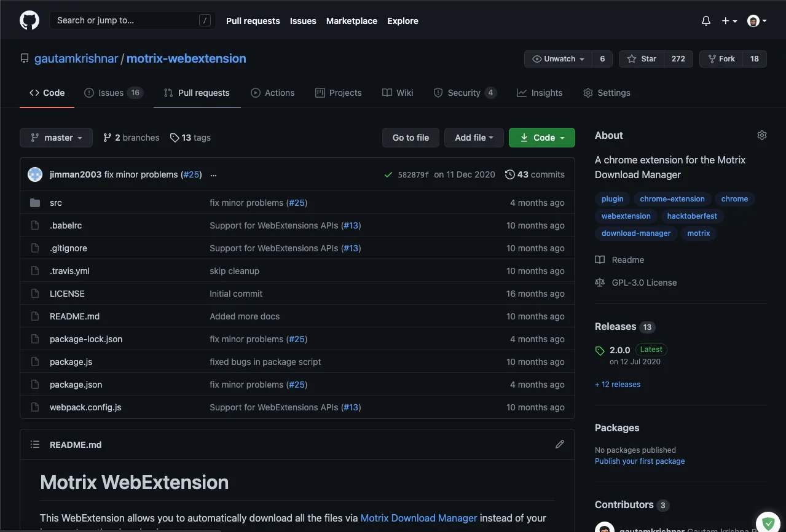This screenshot has height=532, width=786.
Task: View the 43 commits history
Action: pos(535,174)
